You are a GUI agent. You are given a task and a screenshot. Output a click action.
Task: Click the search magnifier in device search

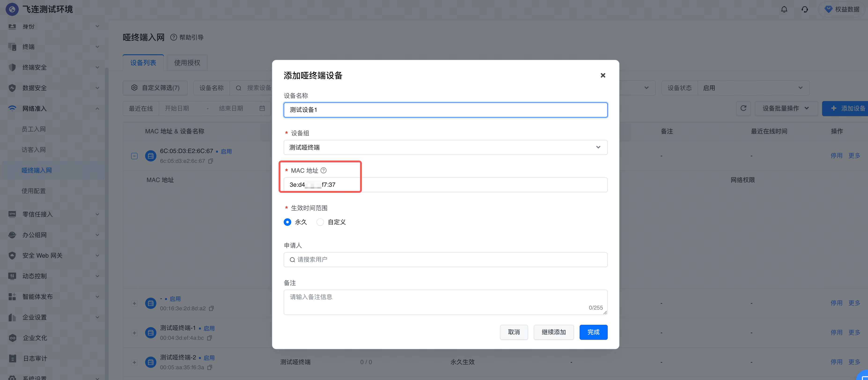(239, 88)
